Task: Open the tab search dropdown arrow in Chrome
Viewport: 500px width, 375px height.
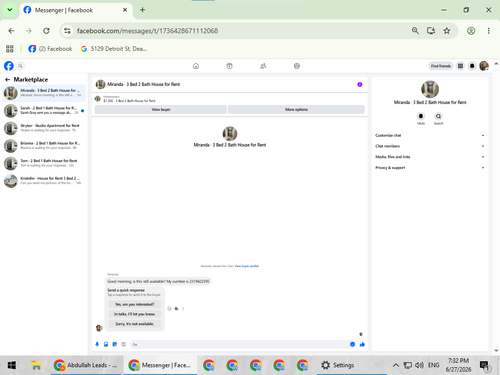Action: 10,10
